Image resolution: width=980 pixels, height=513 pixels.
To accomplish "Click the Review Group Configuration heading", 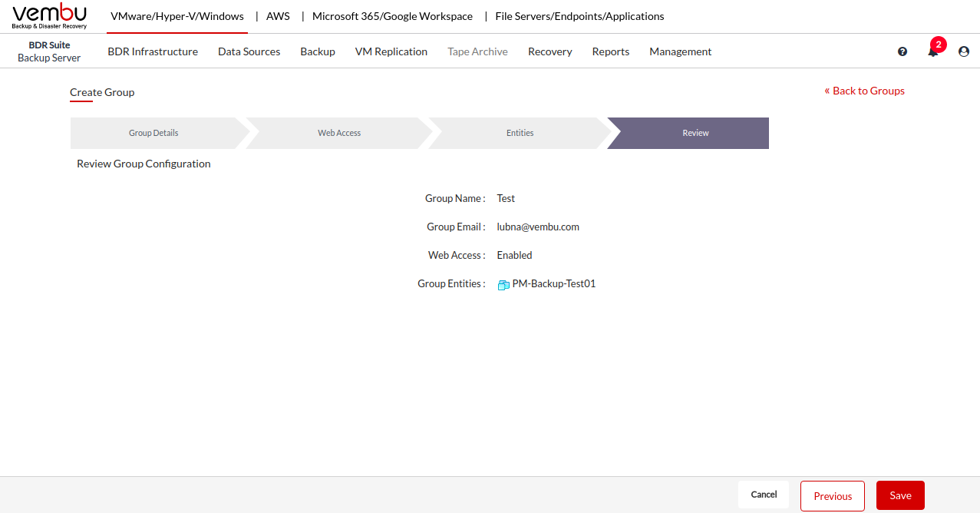I will tap(144, 164).
